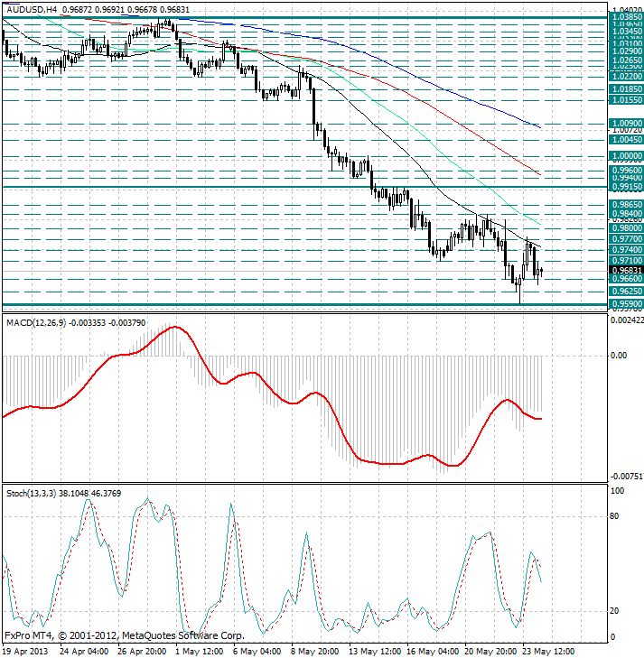Click the 1.01850 price level label
This screenshot has width=644, height=658.
pyautogui.click(x=626, y=89)
